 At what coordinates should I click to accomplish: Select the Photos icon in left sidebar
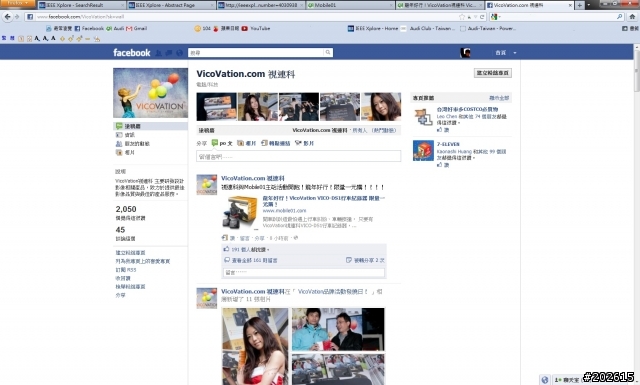119,152
